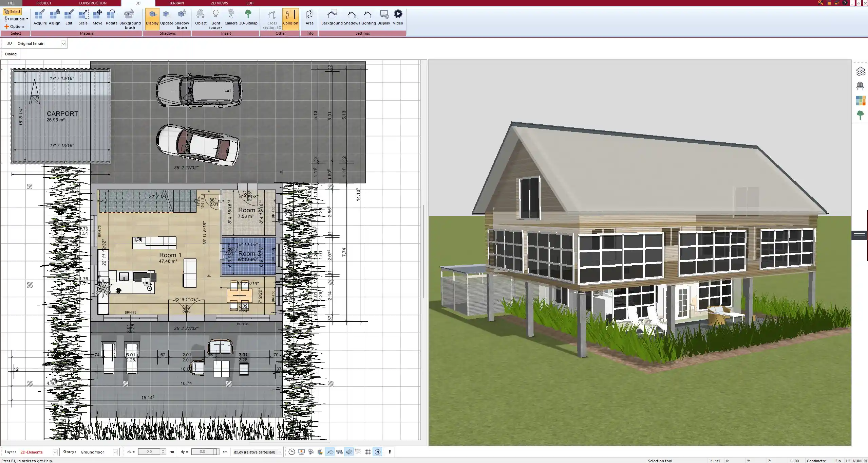Click the video camera icon in bottom toolbar

pyautogui.click(x=311, y=452)
